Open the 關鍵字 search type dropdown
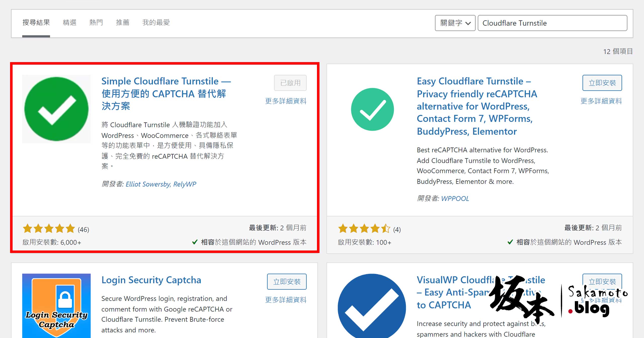644x338 pixels. click(x=455, y=23)
